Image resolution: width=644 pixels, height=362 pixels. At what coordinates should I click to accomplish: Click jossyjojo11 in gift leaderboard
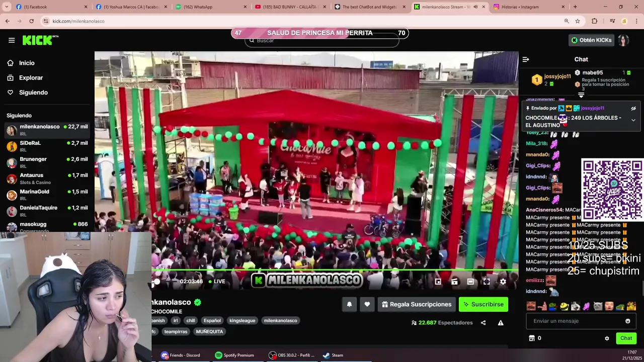coord(557,76)
